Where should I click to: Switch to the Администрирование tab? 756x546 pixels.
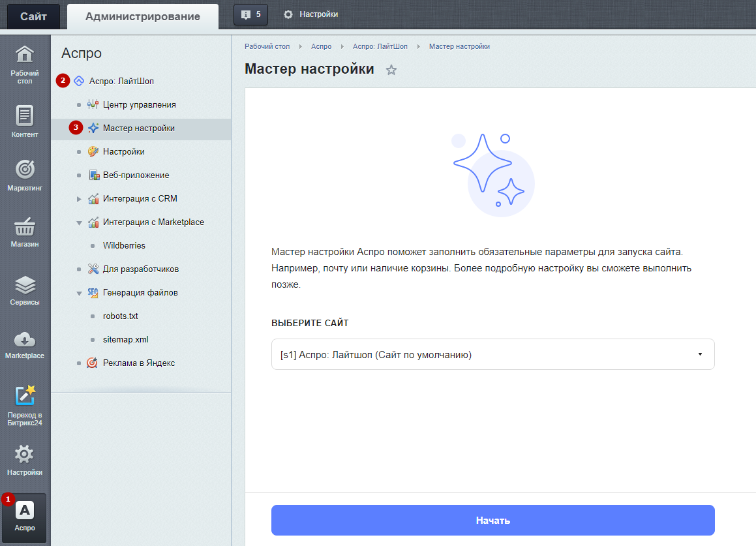[x=143, y=16]
